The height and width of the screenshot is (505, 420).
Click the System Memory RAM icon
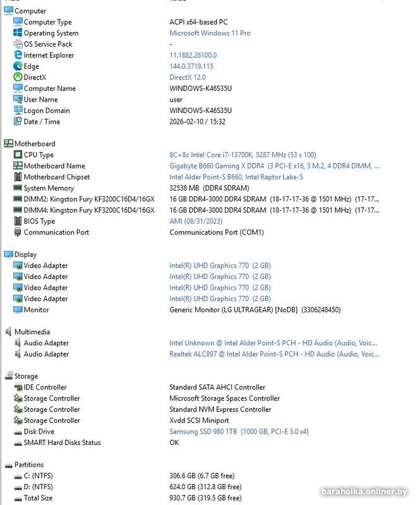[18, 187]
